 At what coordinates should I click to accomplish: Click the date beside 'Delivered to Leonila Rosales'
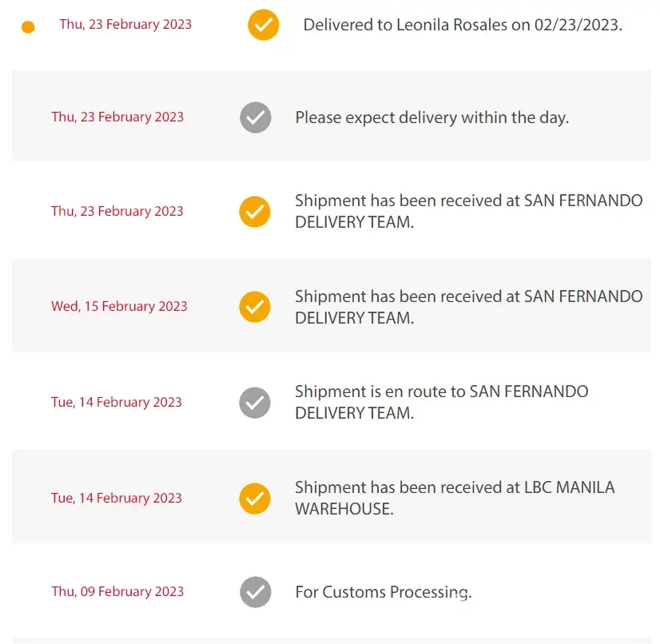tap(125, 24)
